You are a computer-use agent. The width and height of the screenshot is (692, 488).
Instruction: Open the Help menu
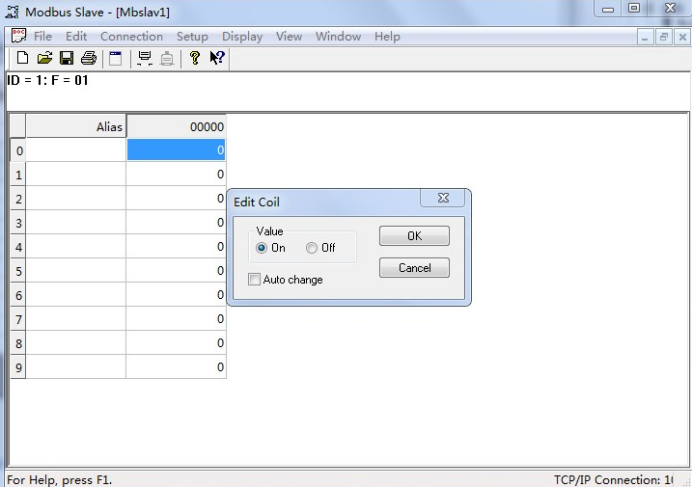click(x=387, y=36)
